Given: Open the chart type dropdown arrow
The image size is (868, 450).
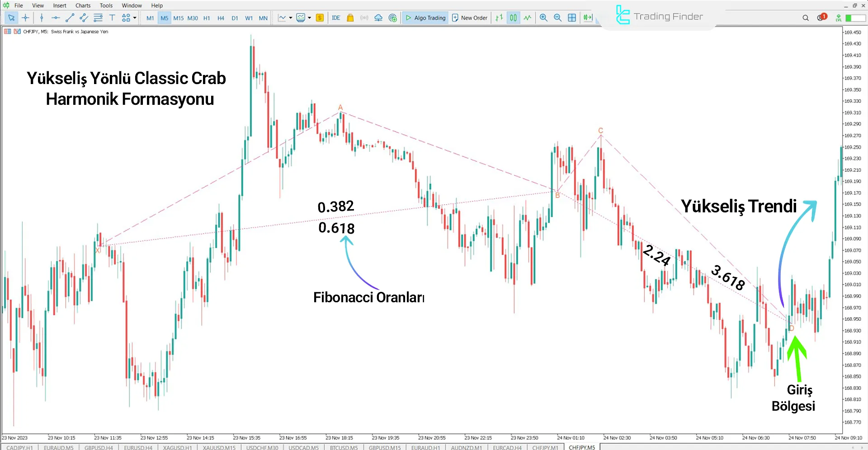Looking at the screenshot, I should [x=291, y=18].
